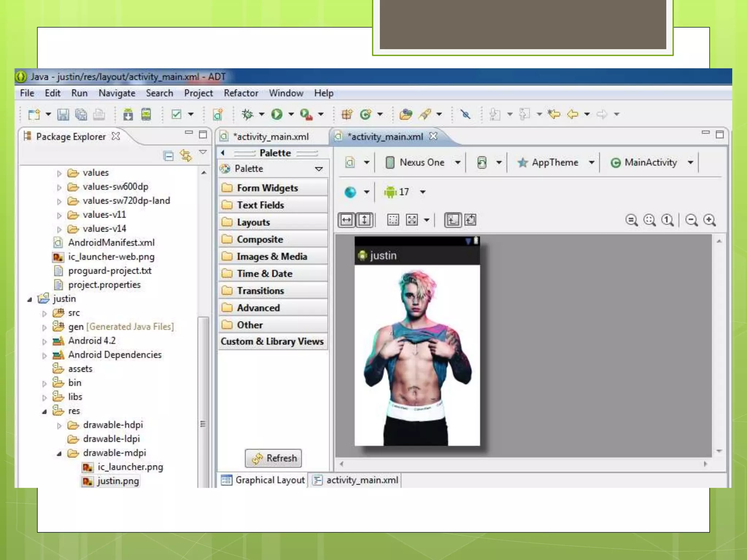The height and width of the screenshot is (560, 747).
Task: Expand the drawable-hdpi folder
Action: [x=59, y=425]
